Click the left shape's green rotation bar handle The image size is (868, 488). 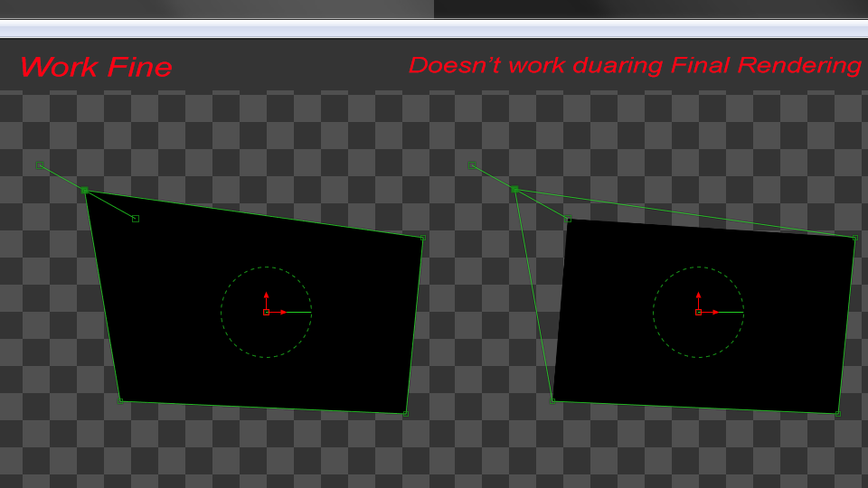click(299, 313)
